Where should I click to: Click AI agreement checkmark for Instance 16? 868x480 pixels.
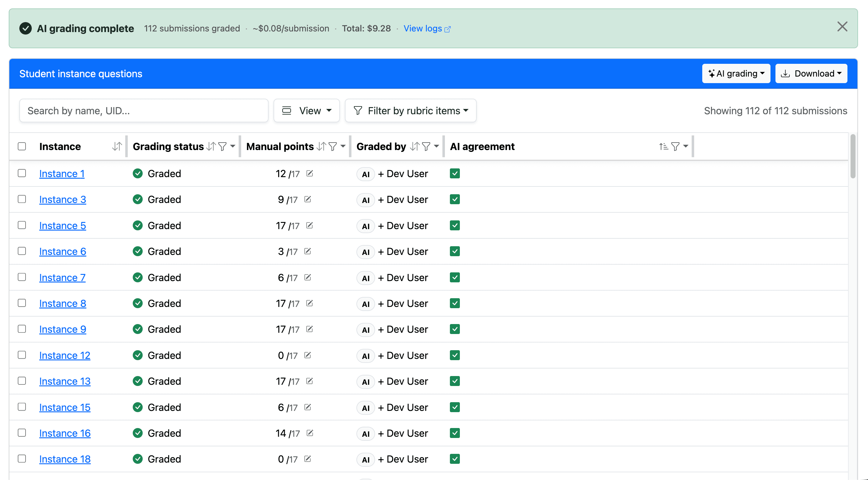pyautogui.click(x=455, y=433)
